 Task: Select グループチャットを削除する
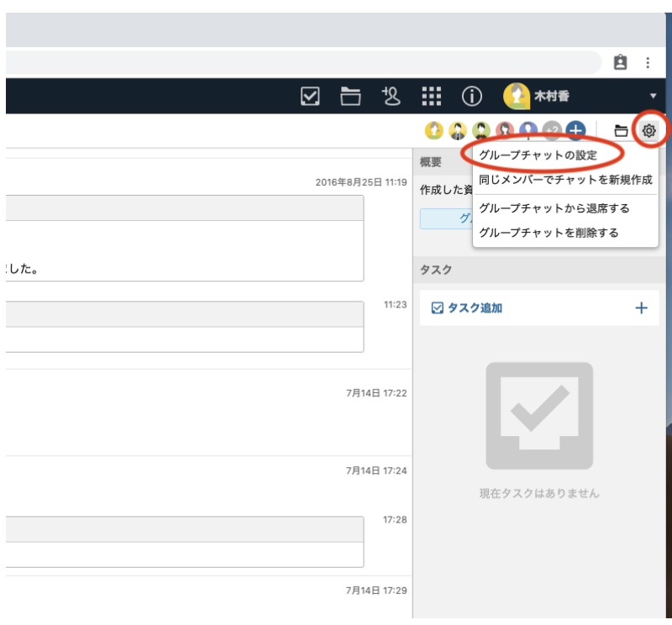click(x=548, y=233)
